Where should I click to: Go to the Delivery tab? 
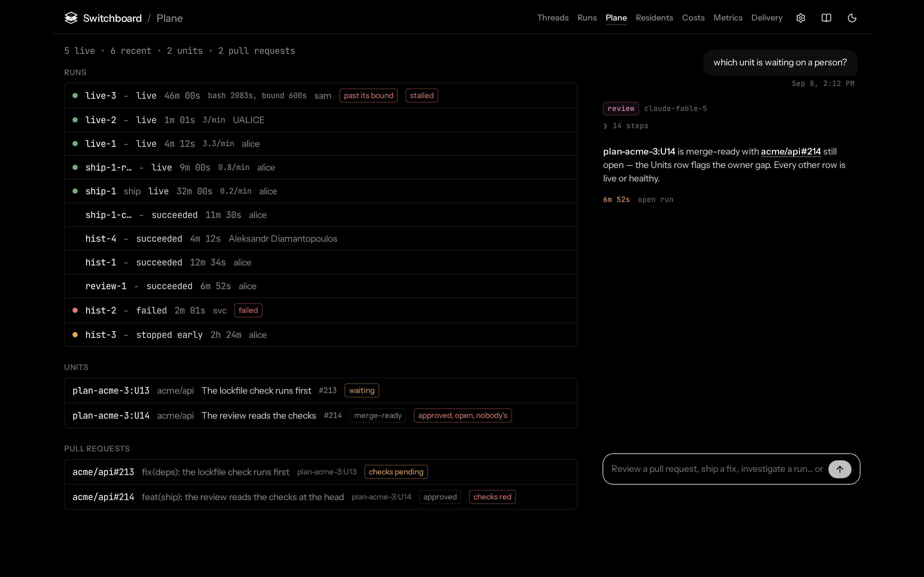click(x=767, y=18)
